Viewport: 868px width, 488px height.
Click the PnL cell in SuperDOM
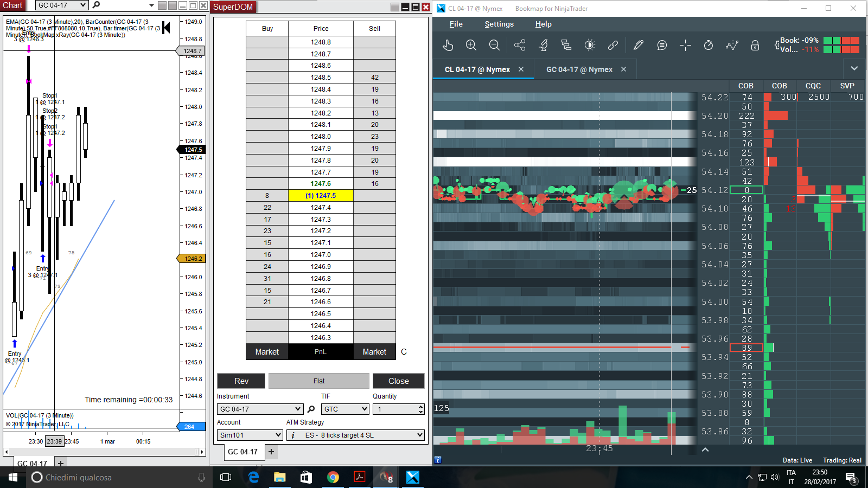321,352
